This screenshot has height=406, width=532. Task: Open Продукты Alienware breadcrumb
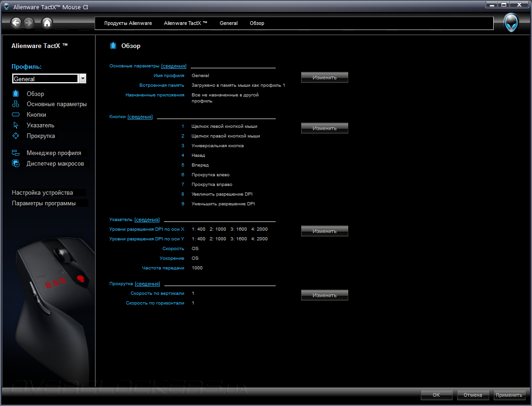[128, 23]
